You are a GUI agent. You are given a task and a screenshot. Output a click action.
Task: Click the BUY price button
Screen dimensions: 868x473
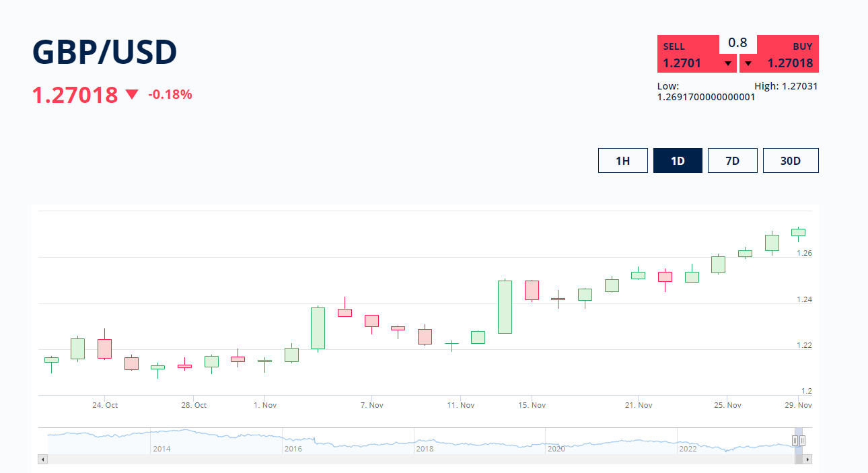coord(789,54)
